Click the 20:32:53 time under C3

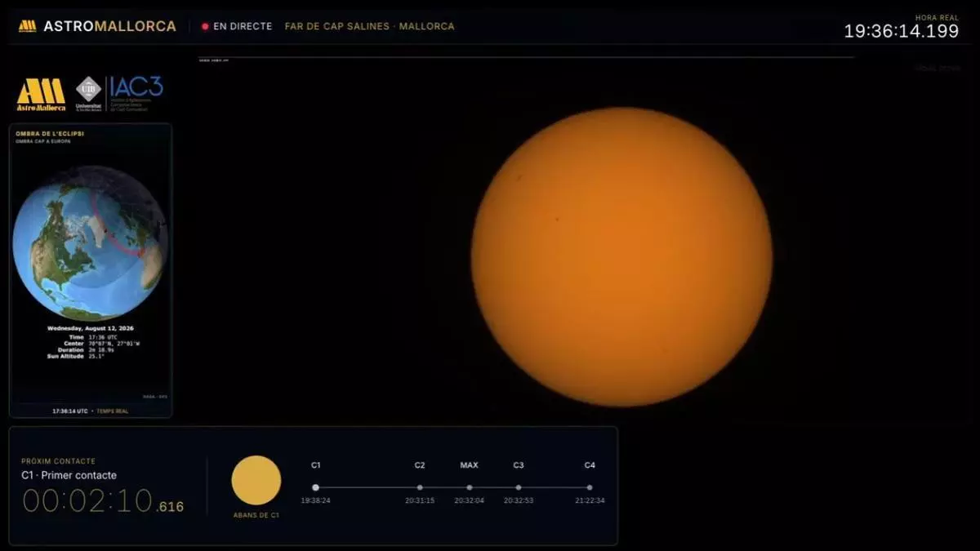pyautogui.click(x=519, y=500)
